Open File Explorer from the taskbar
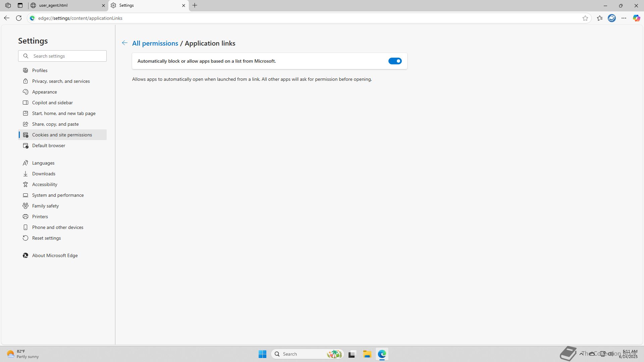 pyautogui.click(x=367, y=354)
